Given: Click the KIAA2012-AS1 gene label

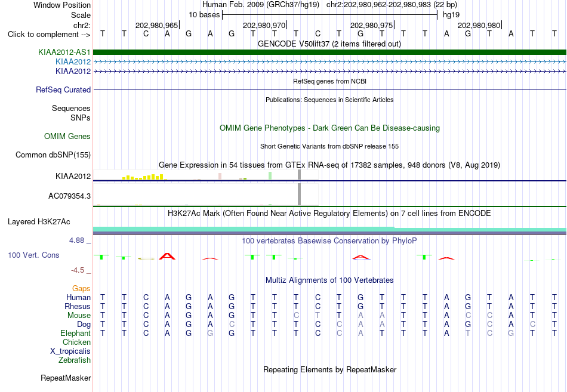Looking at the screenshot, I should pyautogui.click(x=64, y=52).
